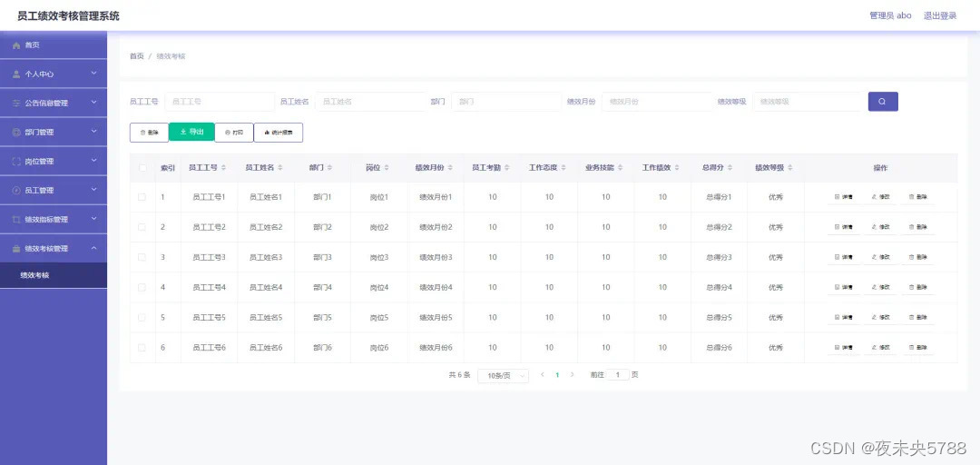Click the 打印 print button
980x465 pixels.
point(234,133)
